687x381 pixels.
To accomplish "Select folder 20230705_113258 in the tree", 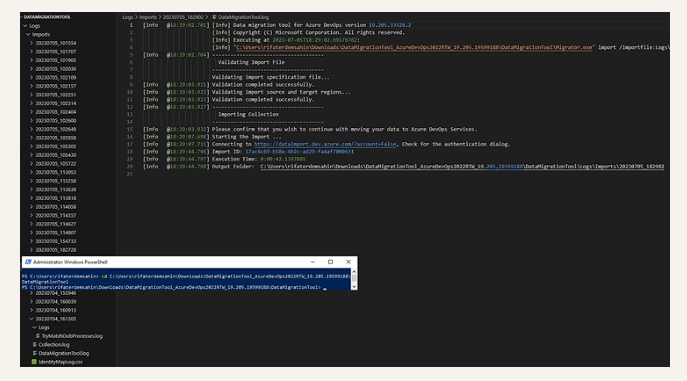I will [x=56, y=181].
